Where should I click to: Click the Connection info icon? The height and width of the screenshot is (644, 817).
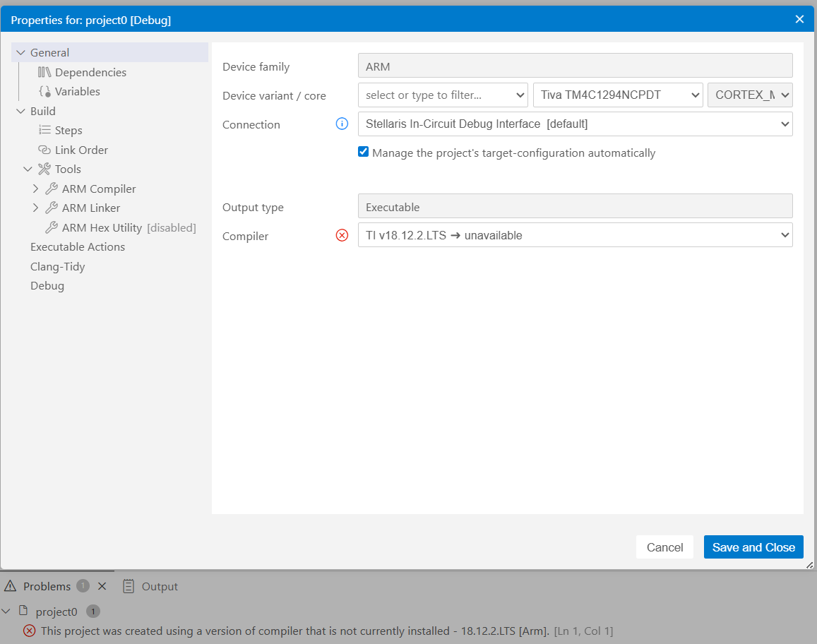click(x=342, y=124)
